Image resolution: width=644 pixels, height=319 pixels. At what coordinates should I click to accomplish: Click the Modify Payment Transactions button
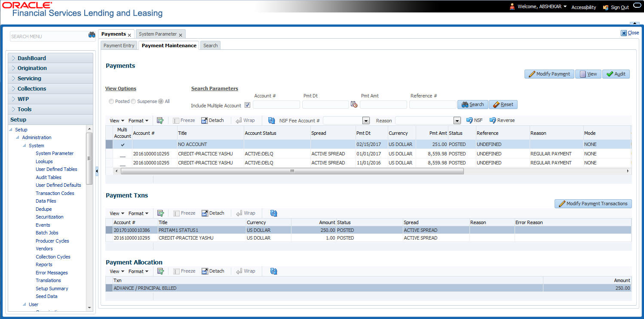[x=593, y=204]
